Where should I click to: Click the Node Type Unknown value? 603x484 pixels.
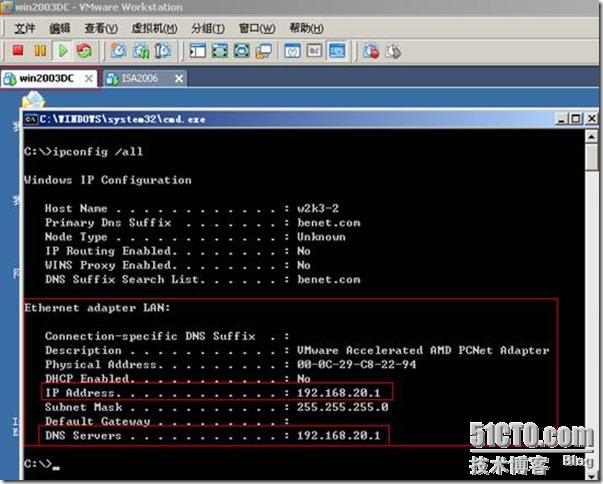tap(321, 237)
